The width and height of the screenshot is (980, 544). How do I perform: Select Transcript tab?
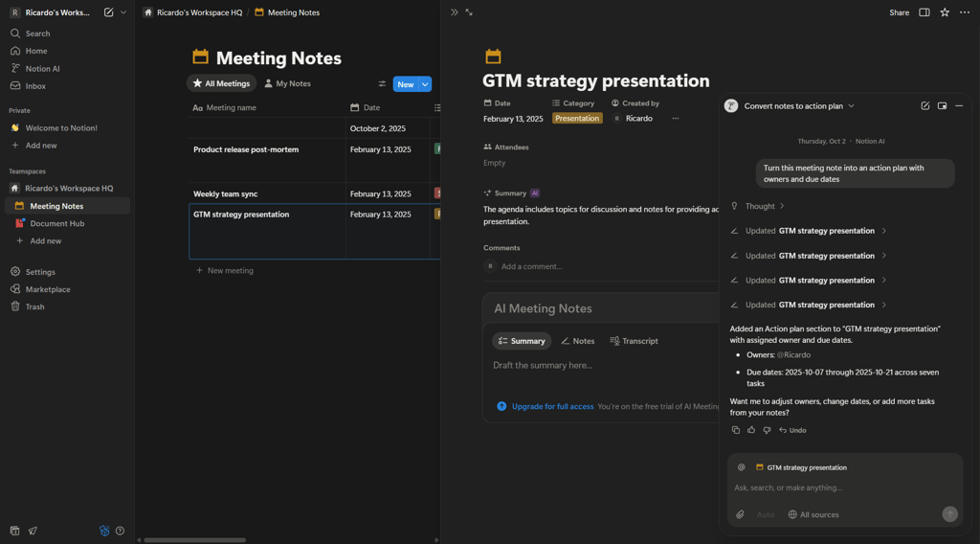point(634,341)
